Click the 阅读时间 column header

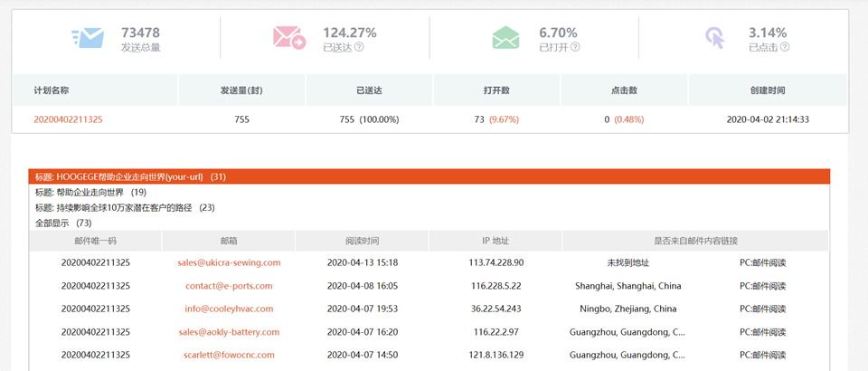point(362,241)
